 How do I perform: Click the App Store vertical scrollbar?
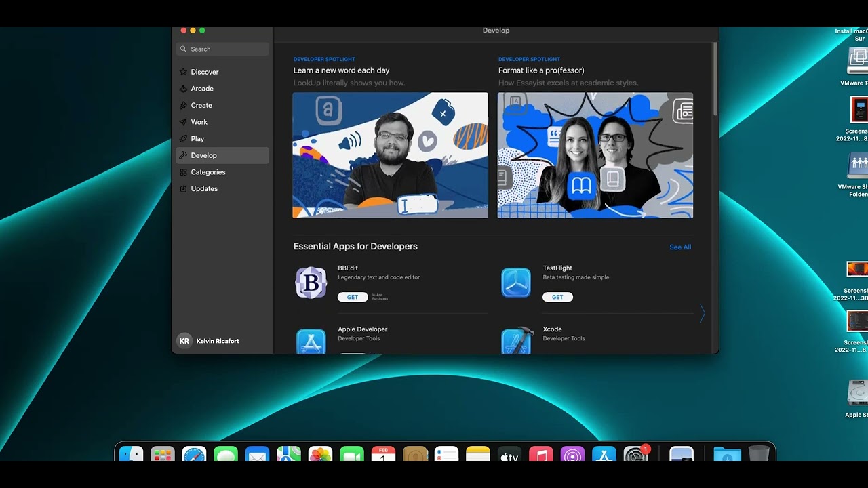click(714, 78)
